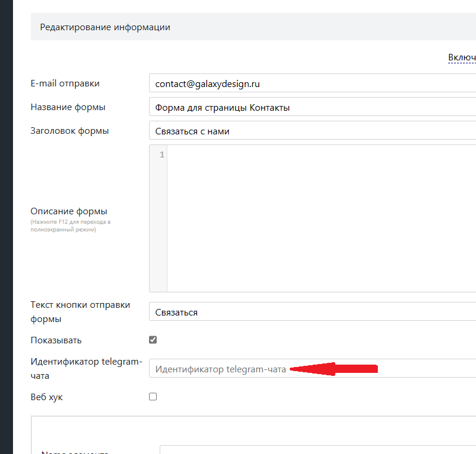Click the Идентификатор telegram-чата label

[x=86, y=369]
